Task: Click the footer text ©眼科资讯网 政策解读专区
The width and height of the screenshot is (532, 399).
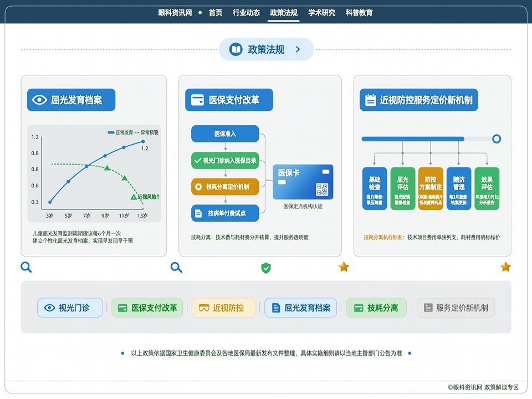Action: click(483, 387)
